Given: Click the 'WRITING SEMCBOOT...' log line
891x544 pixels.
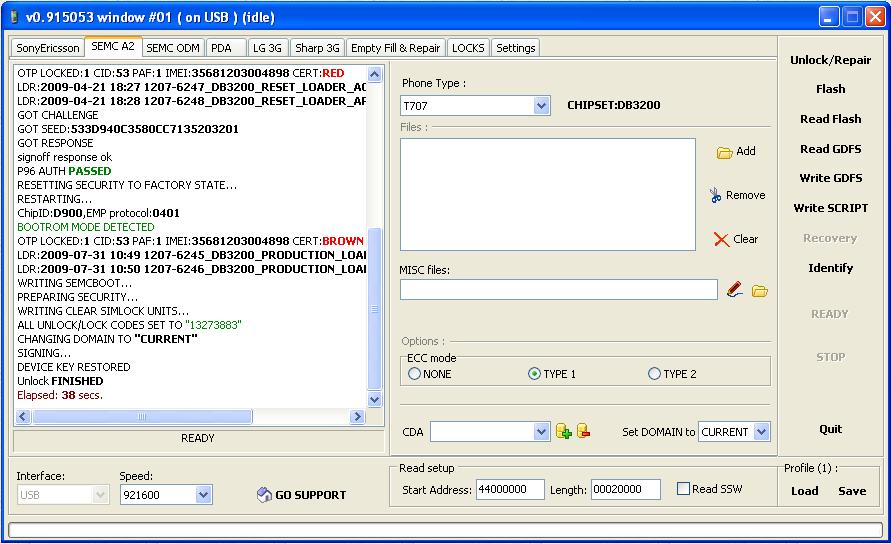Looking at the screenshot, I should click(x=74, y=283).
